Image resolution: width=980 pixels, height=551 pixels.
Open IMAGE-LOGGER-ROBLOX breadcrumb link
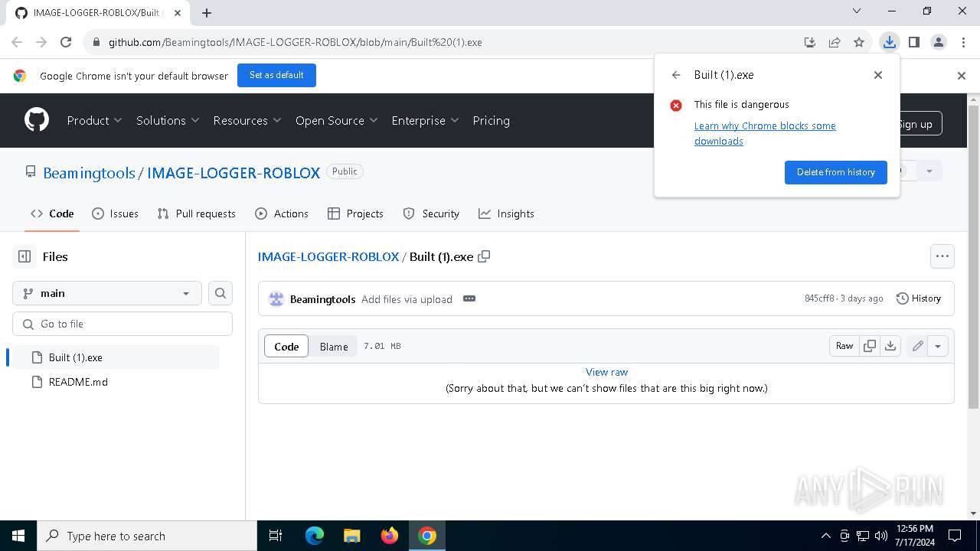click(x=328, y=256)
